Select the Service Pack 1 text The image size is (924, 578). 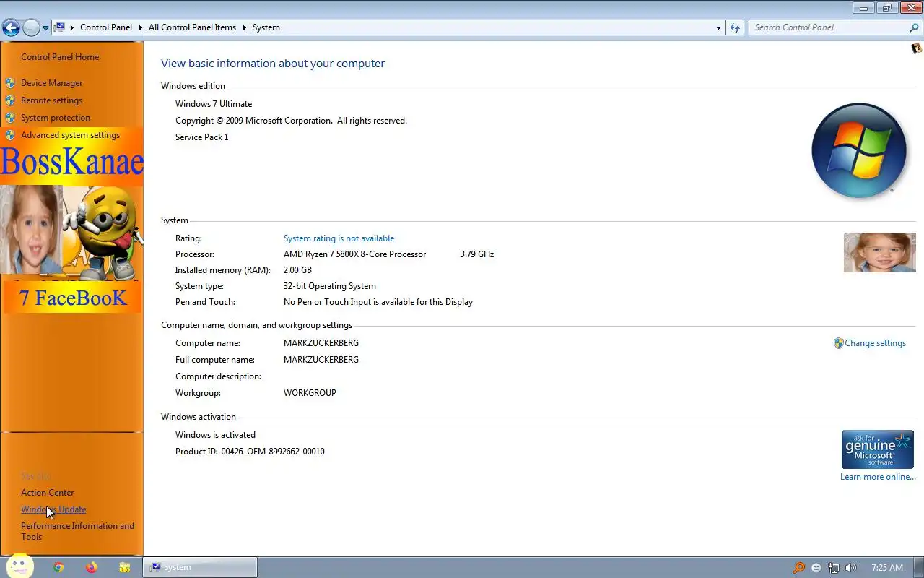(201, 137)
